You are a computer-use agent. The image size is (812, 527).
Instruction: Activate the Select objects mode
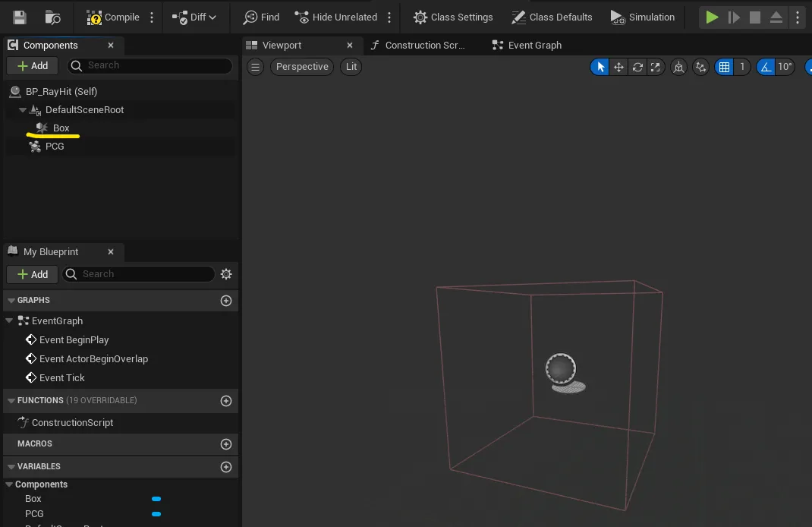(x=600, y=67)
